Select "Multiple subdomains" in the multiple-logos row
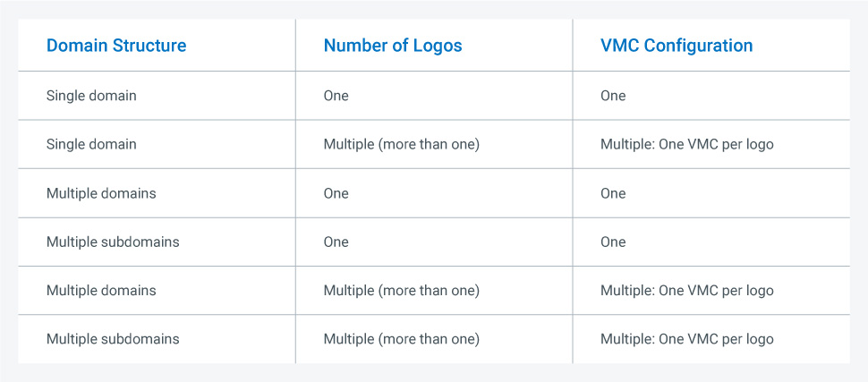 pyautogui.click(x=113, y=339)
